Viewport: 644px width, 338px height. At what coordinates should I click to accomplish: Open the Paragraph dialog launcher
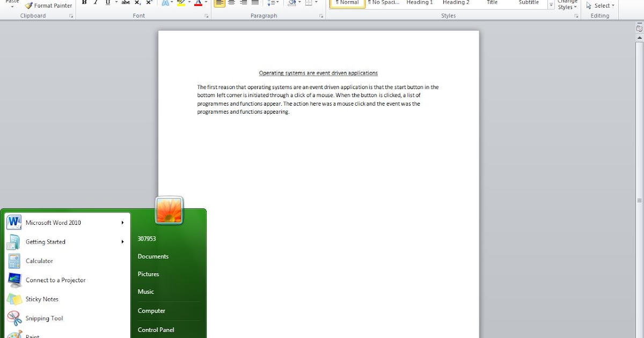pos(321,16)
